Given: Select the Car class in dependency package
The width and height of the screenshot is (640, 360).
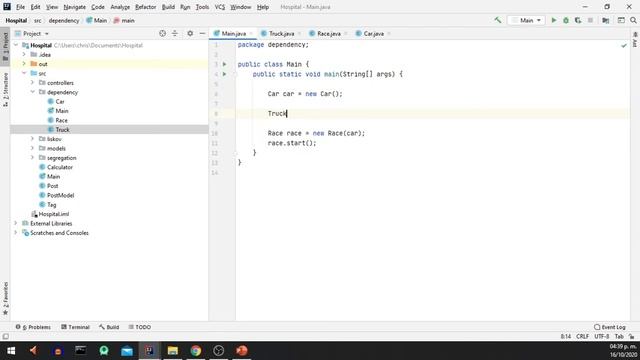Looking at the screenshot, I should coord(60,101).
